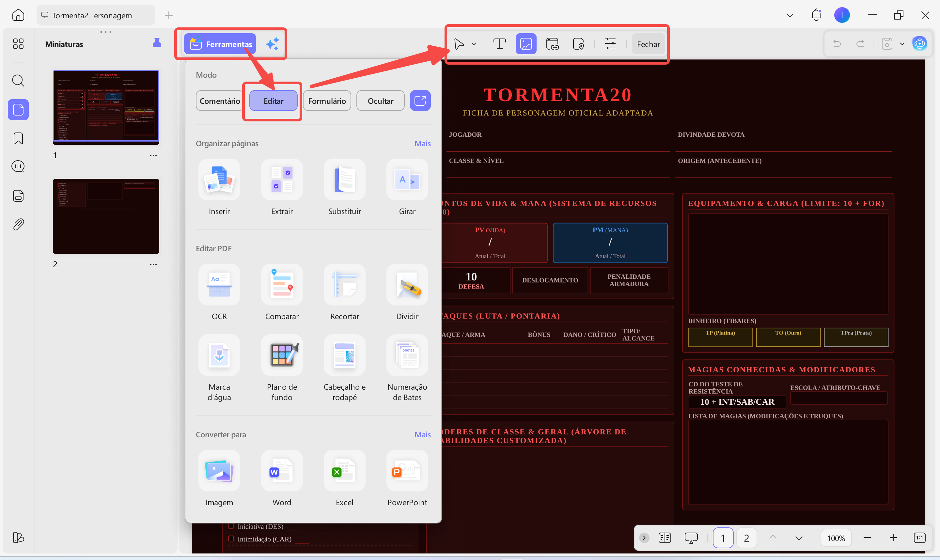Click the Extrair pages icon
Screen dimensions: 940x560
tap(282, 179)
